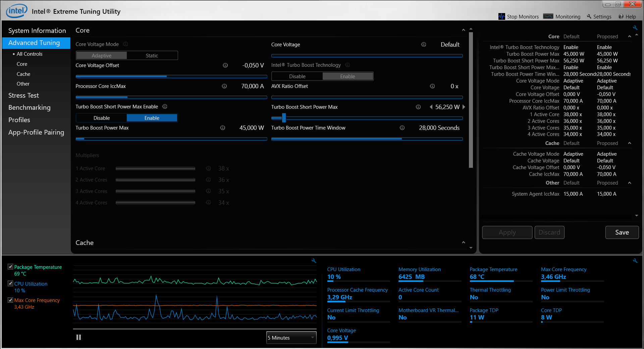Click info icon beside 3 Active Cores multiplier
Image resolution: width=644 pixels, height=349 pixels.
(208, 191)
